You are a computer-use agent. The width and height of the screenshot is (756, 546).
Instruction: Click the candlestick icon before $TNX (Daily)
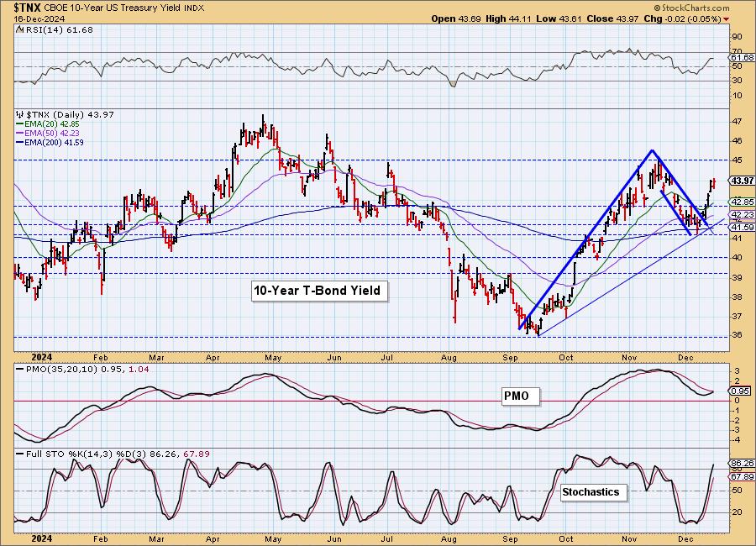[20, 115]
